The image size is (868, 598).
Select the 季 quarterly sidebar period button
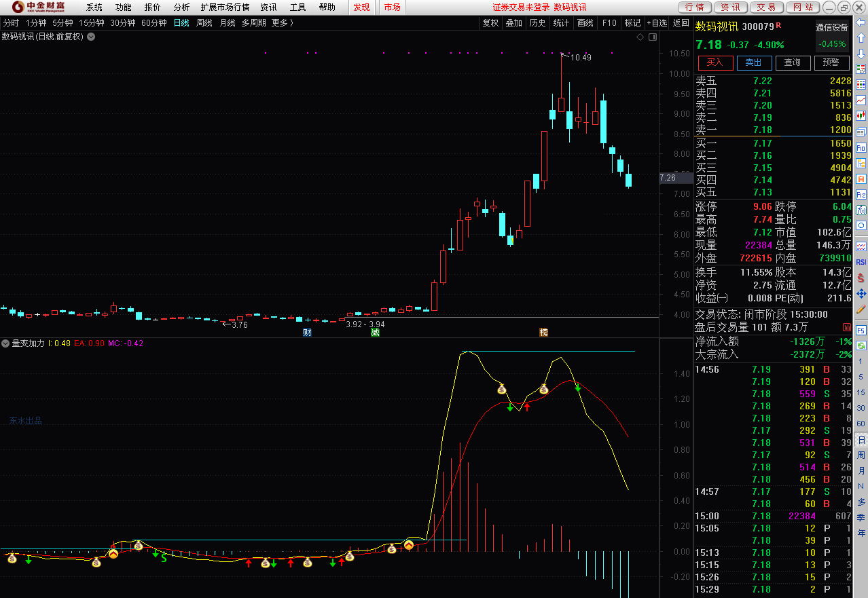point(861,518)
